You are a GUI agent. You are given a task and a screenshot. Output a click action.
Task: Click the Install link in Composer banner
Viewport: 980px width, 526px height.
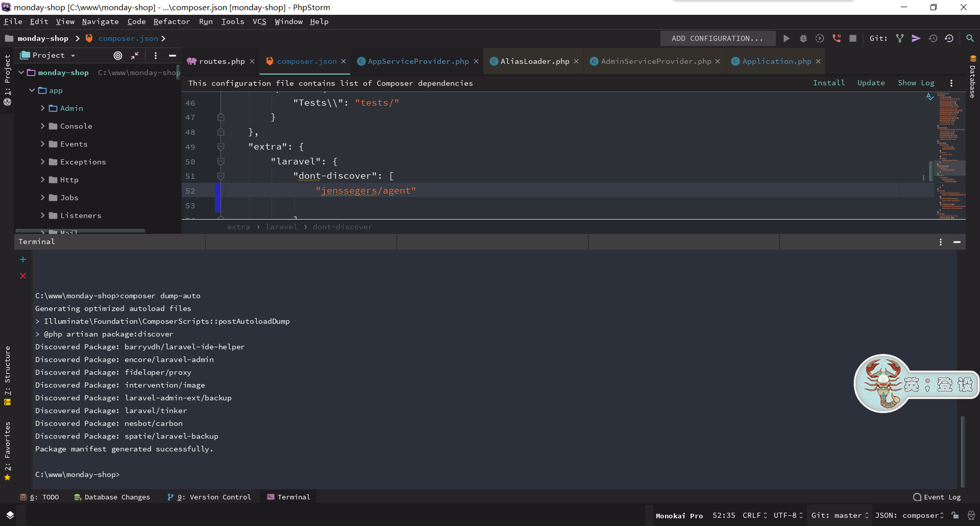point(829,83)
